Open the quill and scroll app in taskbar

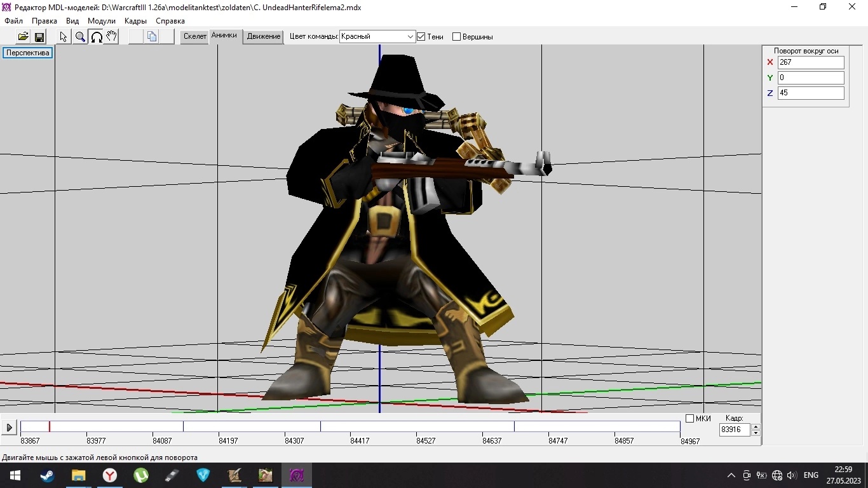pos(234,475)
